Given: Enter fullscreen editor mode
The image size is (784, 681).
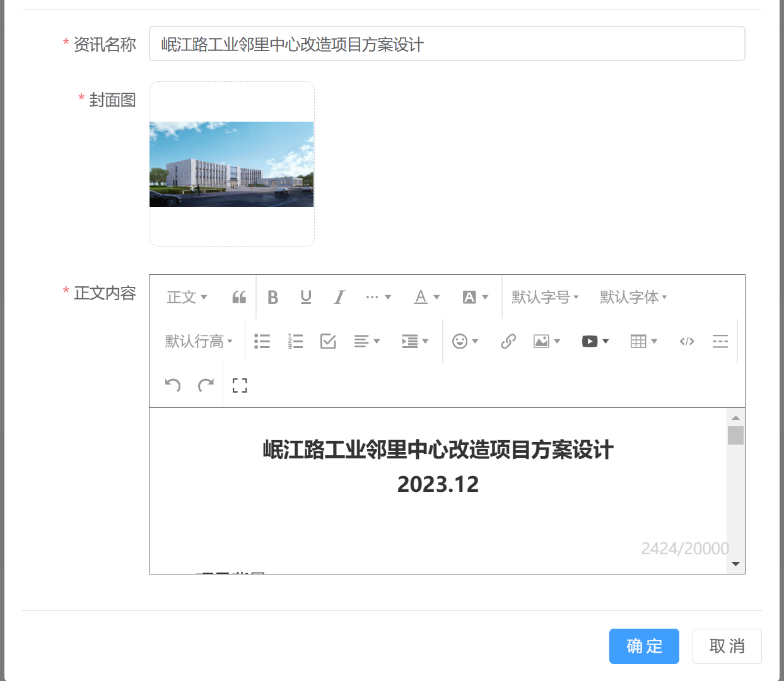Looking at the screenshot, I should 240,385.
